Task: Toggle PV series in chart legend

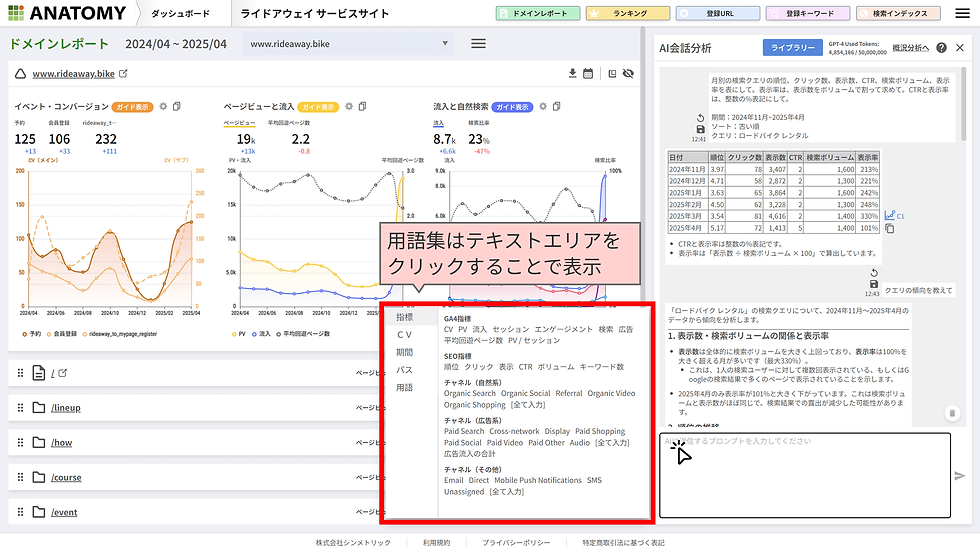Action: point(238,334)
